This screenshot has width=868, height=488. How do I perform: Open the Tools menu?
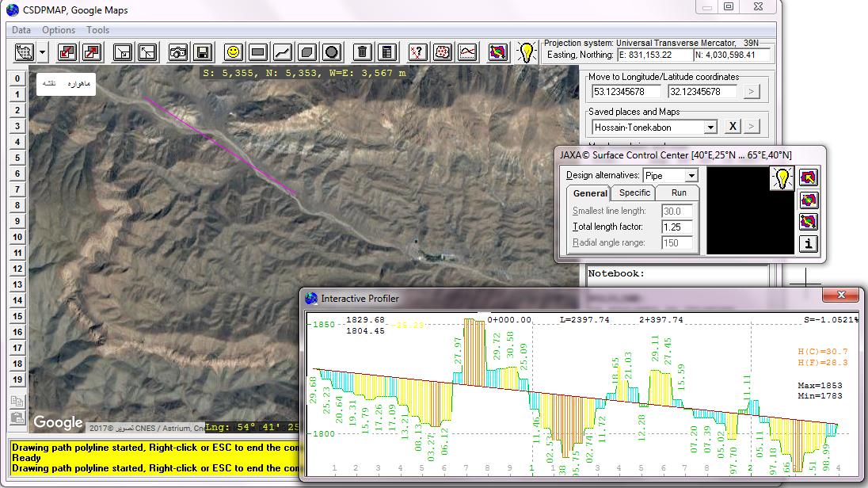coord(97,30)
